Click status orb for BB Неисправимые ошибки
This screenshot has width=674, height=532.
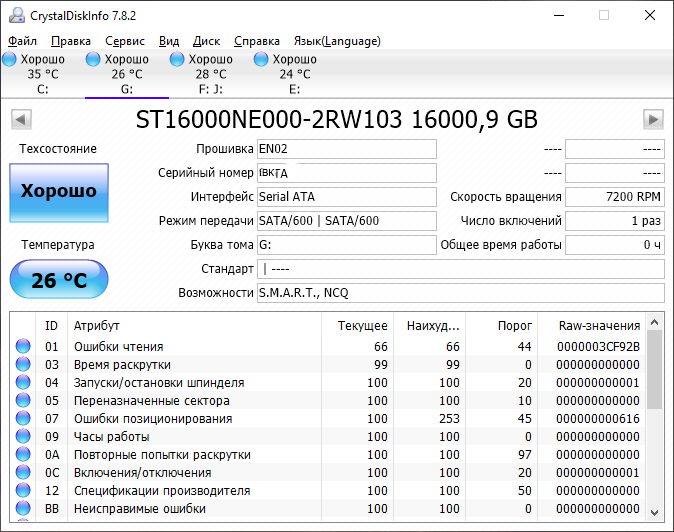23,508
